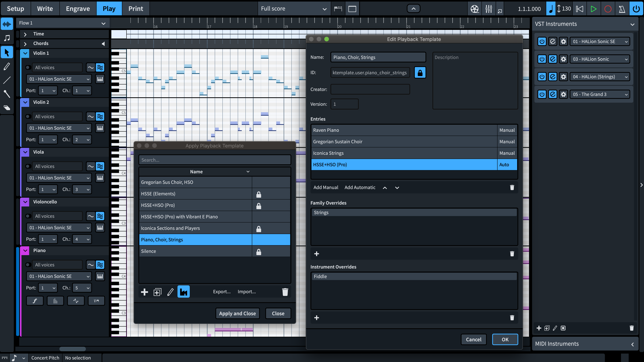Switch to Write mode
The image size is (644, 362).
point(45,8)
